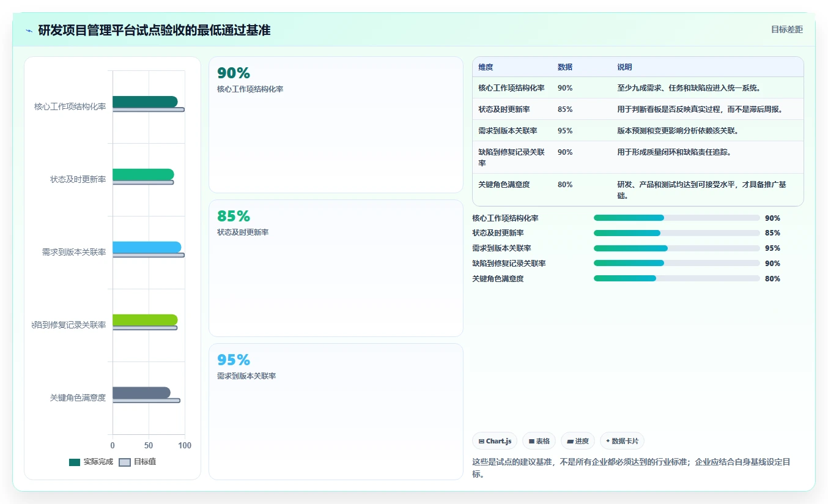
Task: Select the 90% 核心工作项结构化率 data card
Action: click(x=336, y=125)
